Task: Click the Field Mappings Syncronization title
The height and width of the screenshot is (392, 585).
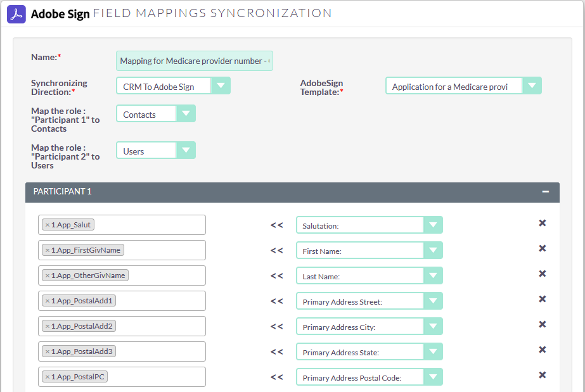Action: (212, 13)
